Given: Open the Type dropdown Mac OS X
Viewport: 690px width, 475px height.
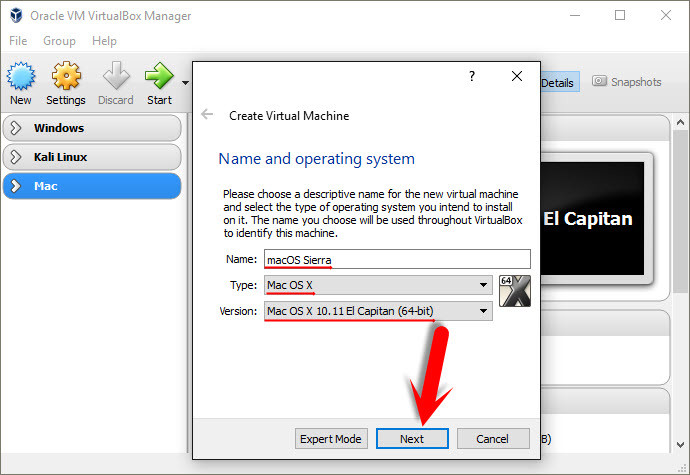Looking at the screenshot, I should point(378,285).
